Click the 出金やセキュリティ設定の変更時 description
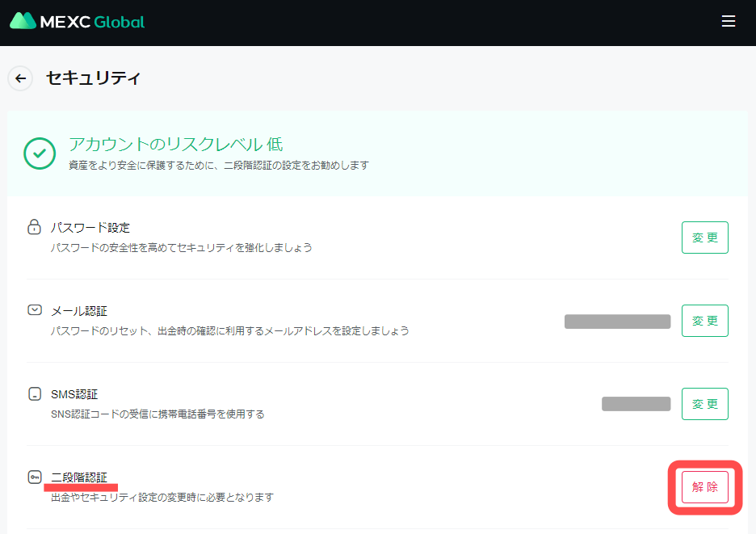756x534 pixels. point(162,497)
